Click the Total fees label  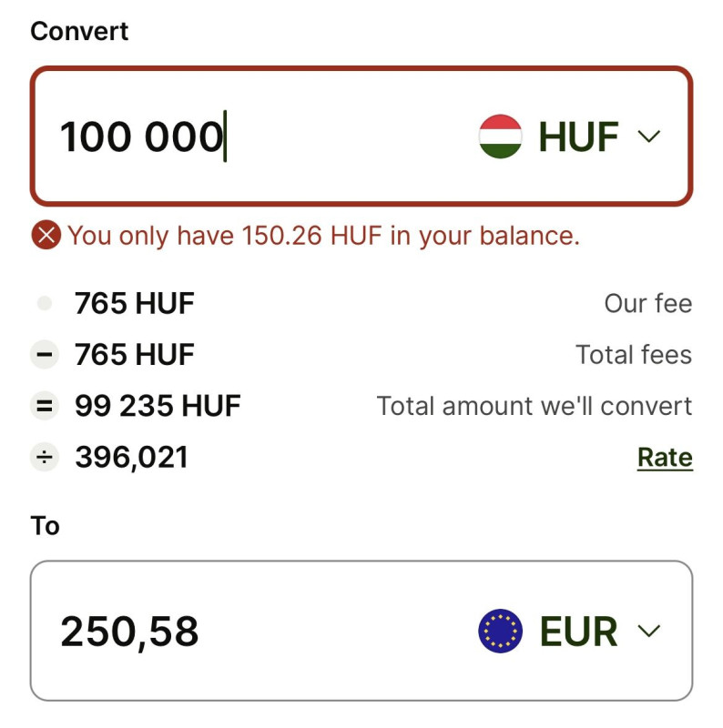coord(633,354)
